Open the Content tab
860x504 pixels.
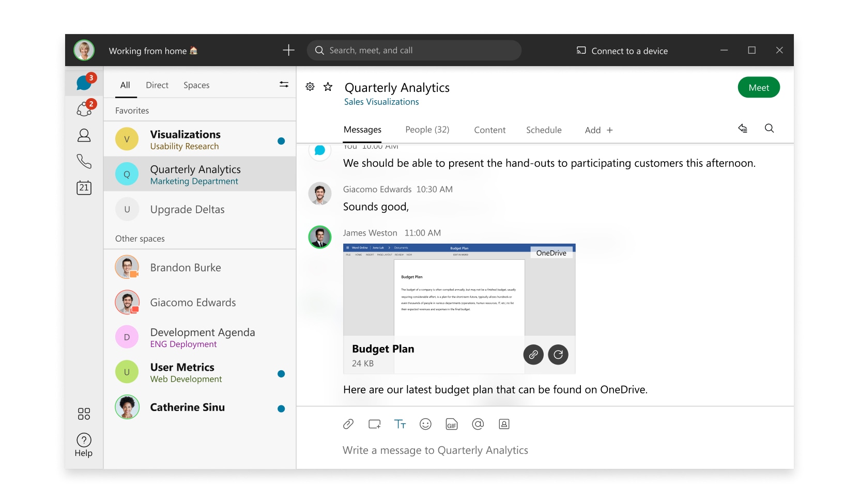click(490, 130)
